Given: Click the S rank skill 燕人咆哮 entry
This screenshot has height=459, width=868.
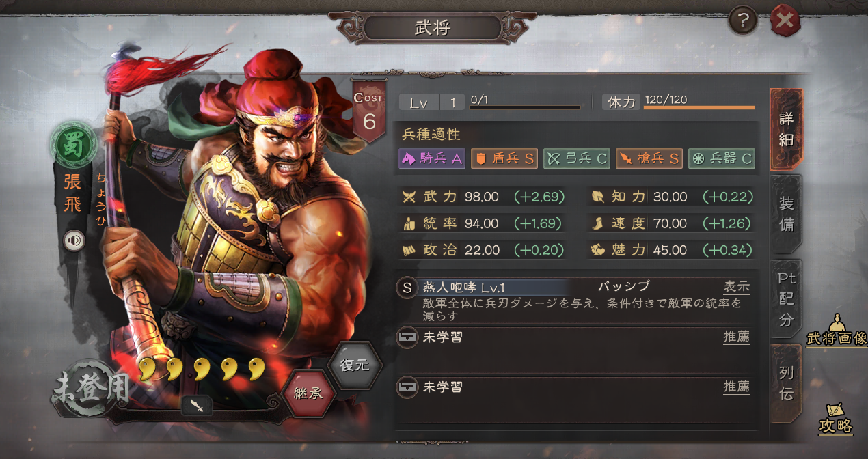Looking at the screenshot, I should (x=575, y=300).
